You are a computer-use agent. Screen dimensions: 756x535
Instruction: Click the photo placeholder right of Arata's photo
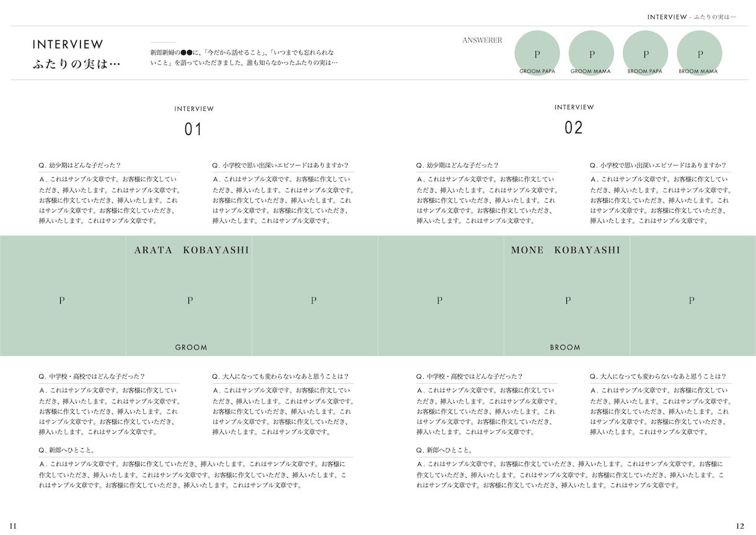315,296
